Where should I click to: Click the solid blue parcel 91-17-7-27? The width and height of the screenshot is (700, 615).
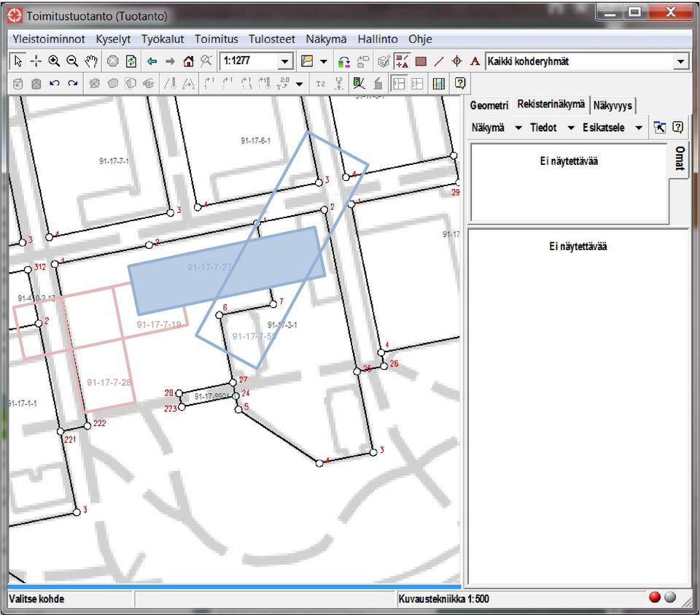click(226, 270)
